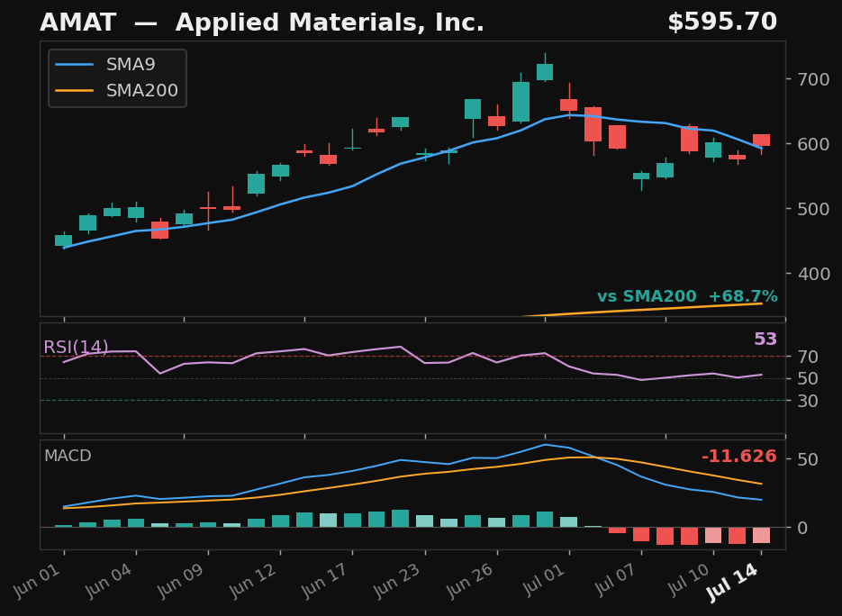Click the 400 price axis label
Image resolution: width=842 pixels, height=616 pixels.
[813, 274]
